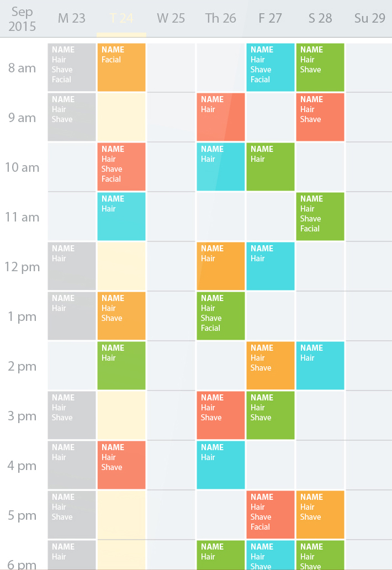
Task: Open Monday 8 am gray Hair Shave Facial appointment
Action: point(72,67)
